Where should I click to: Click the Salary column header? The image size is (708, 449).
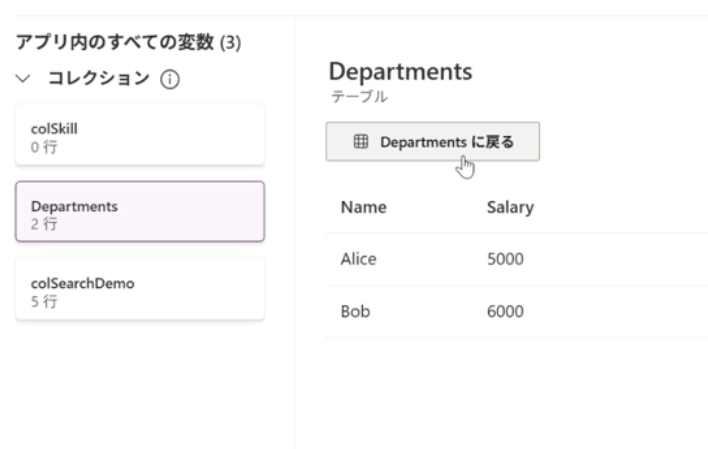coord(509,208)
